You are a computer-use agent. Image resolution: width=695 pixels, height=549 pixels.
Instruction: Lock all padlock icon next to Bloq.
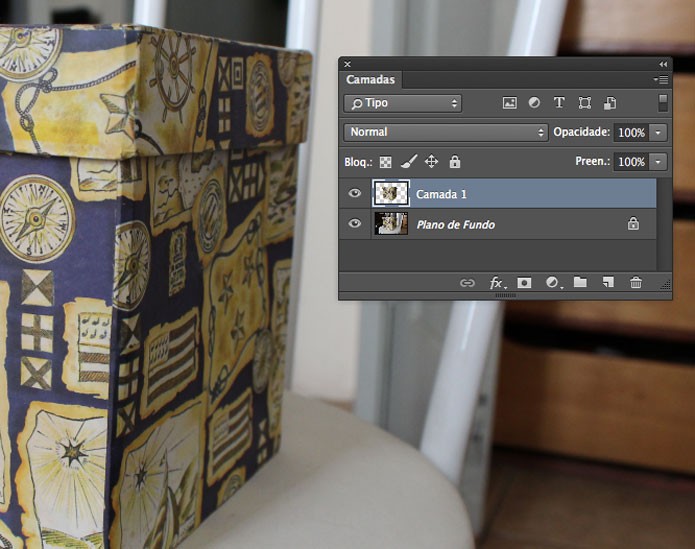click(455, 162)
